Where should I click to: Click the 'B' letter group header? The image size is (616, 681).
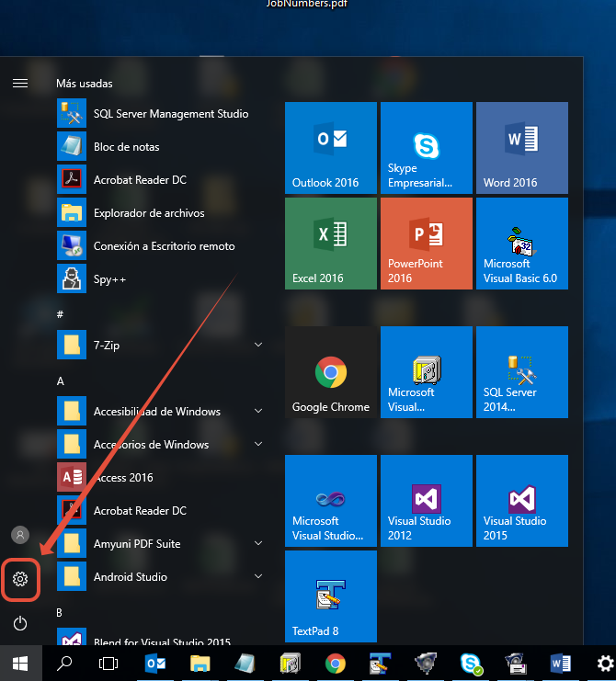[60, 612]
